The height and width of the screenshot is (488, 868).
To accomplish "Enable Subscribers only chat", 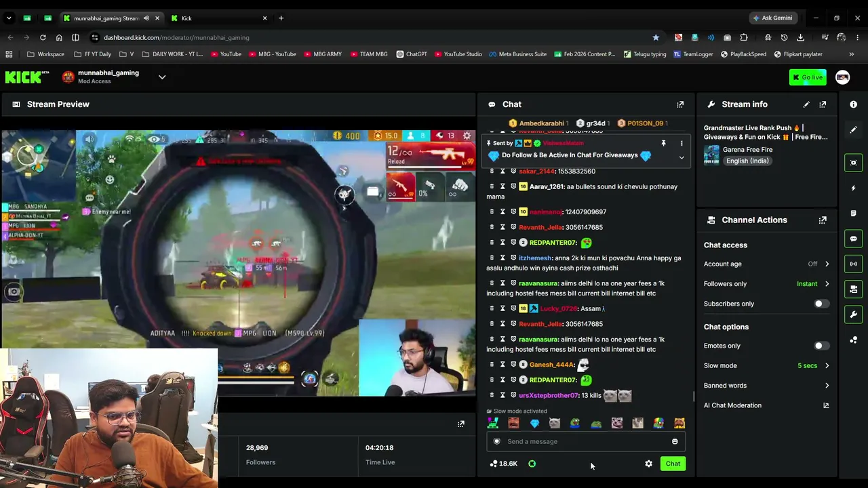I will [x=821, y=304].
